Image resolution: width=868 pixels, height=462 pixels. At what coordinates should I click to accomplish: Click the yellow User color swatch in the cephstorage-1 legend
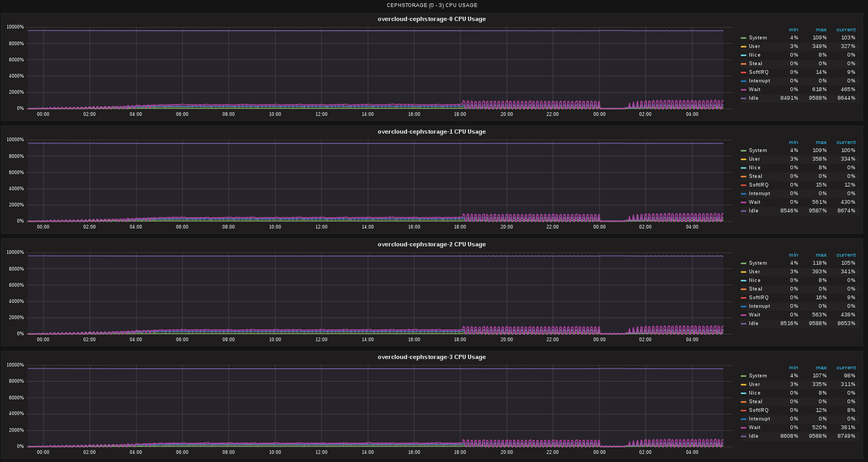point(743,159)
